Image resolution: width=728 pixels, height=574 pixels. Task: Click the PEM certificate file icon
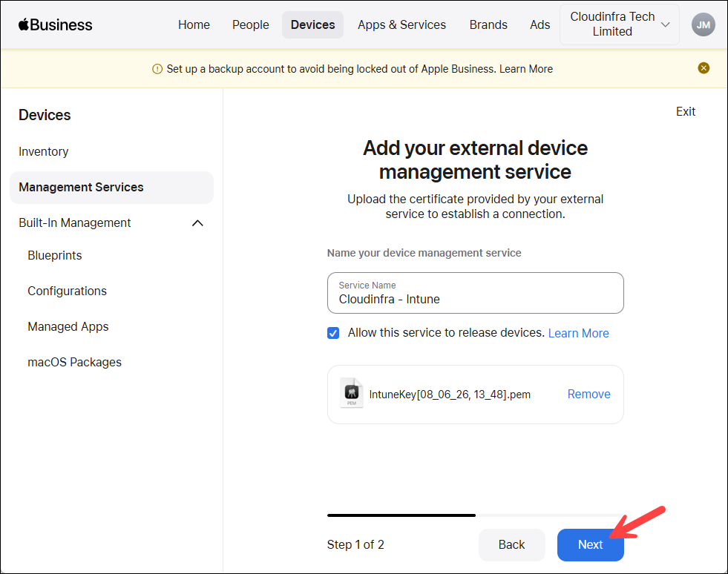[x=352, y=393]
